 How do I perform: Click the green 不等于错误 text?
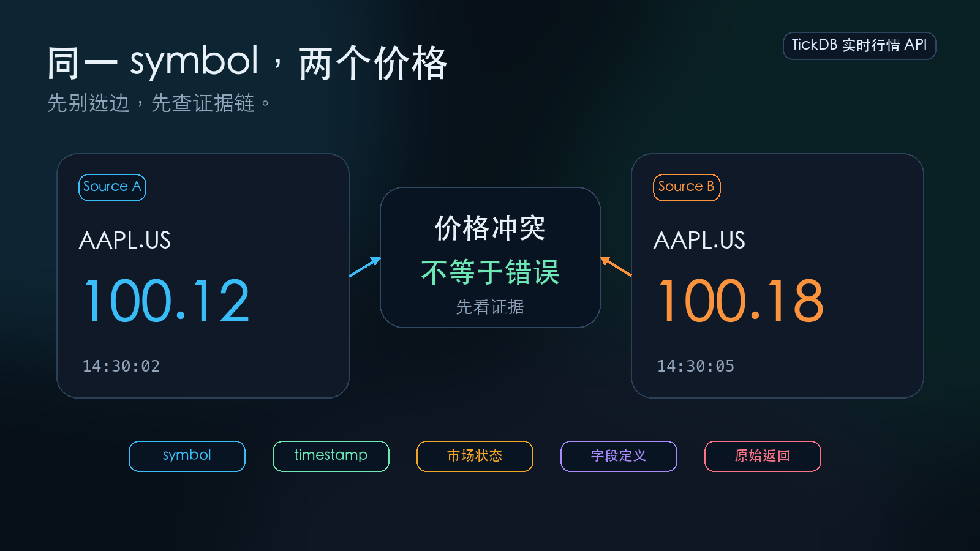[490, 272]
